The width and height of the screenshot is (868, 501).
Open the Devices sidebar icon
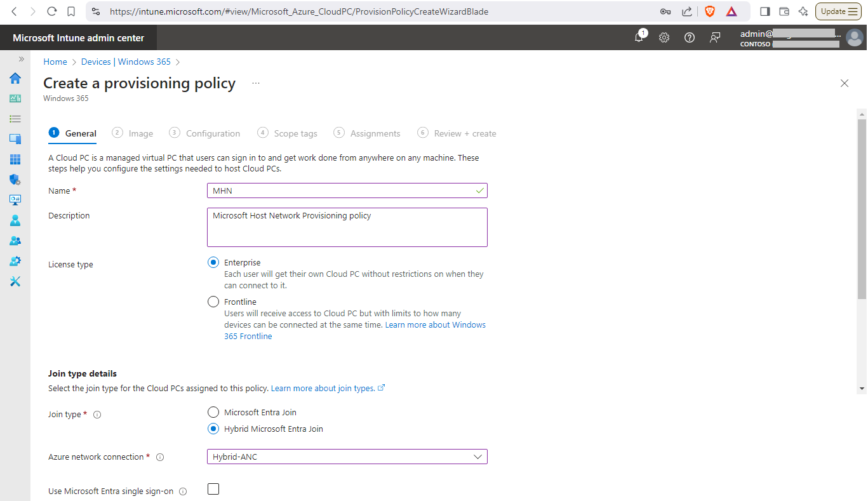15,139
